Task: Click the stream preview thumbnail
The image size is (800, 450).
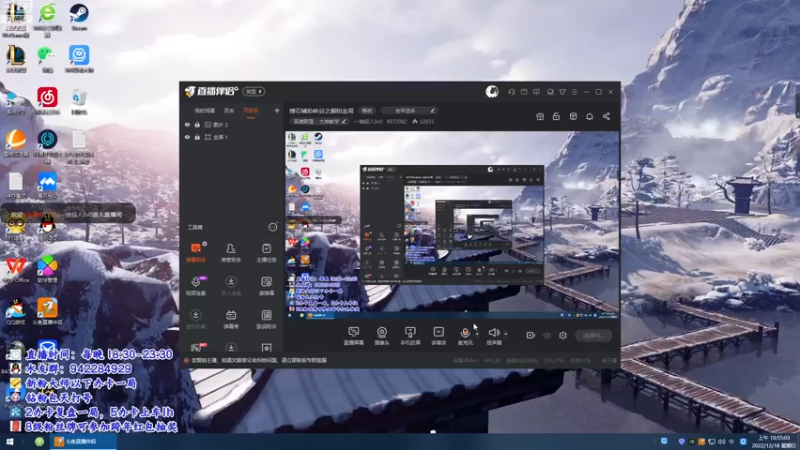Action: [452, 225]
